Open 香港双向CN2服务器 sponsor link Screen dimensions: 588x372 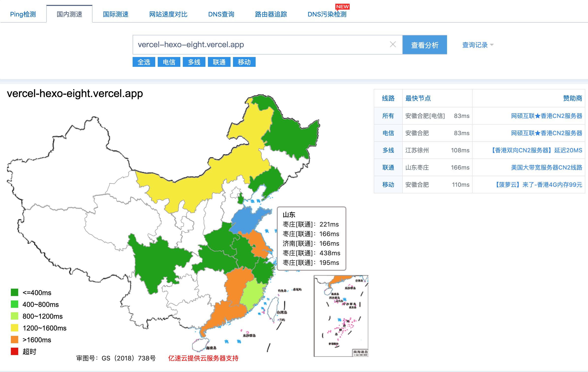tap(536, 150)
